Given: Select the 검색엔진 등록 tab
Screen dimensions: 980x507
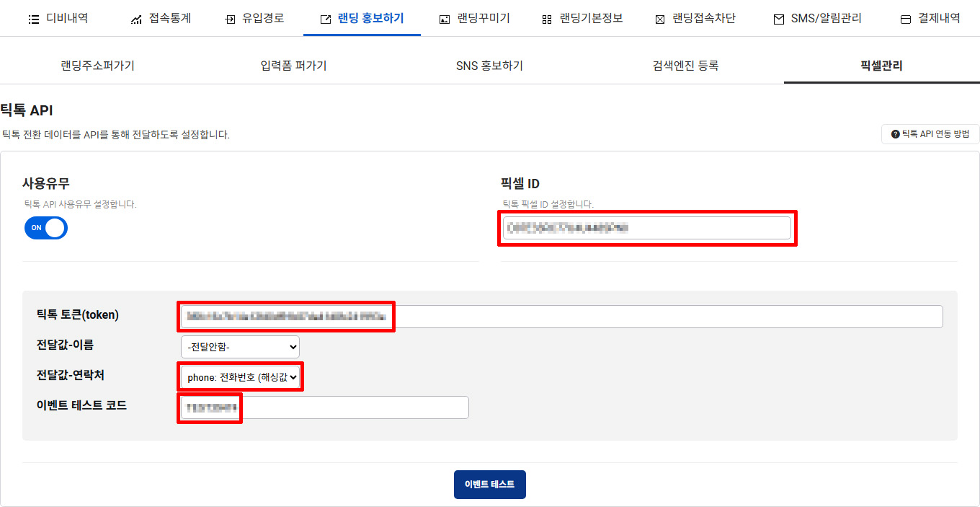Looking at the screenshot, I should [x=685, y=66].
